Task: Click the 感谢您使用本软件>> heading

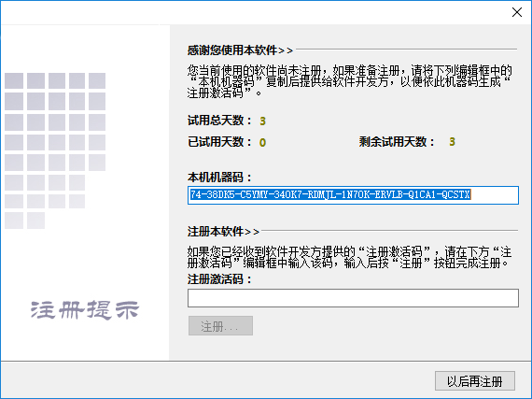Action: (240, 50)
